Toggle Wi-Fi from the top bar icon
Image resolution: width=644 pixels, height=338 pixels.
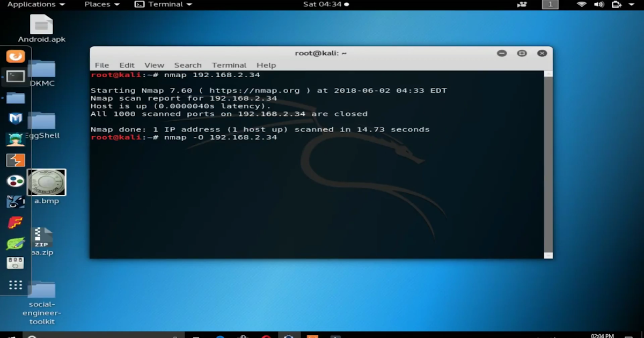coord(582,4)
